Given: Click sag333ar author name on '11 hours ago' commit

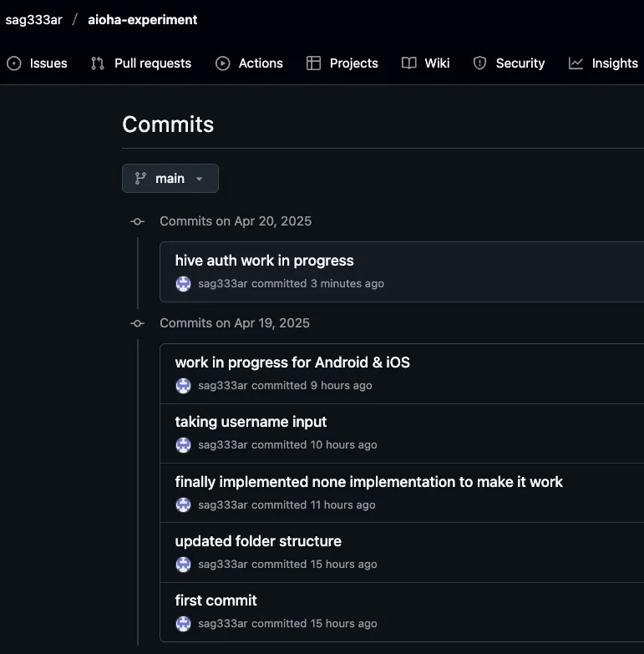Looking at the screenshot, I should point(223,505).
